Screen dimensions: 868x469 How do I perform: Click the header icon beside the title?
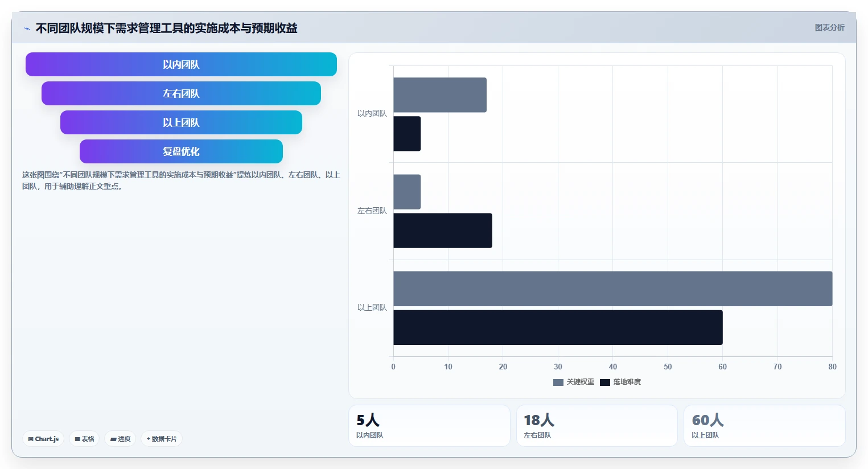(27, 28)
